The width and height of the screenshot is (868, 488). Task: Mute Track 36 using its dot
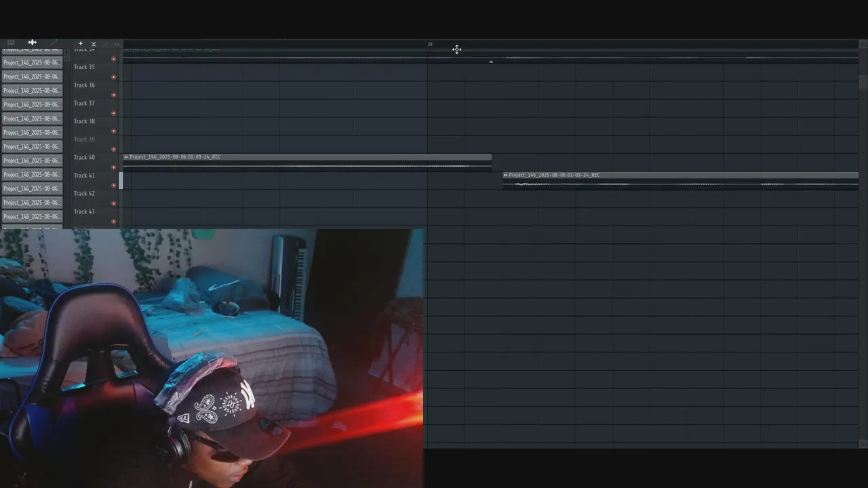point(113,95)
